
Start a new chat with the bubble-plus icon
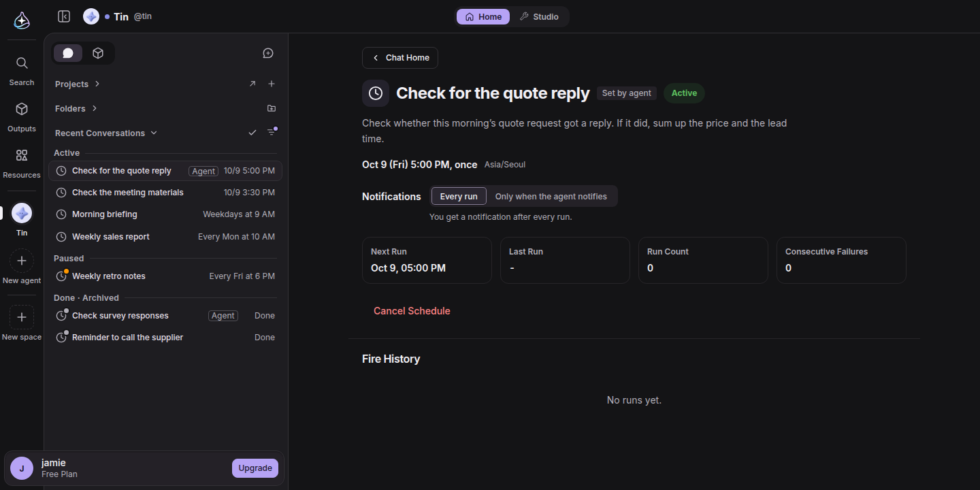click(268, 53)
